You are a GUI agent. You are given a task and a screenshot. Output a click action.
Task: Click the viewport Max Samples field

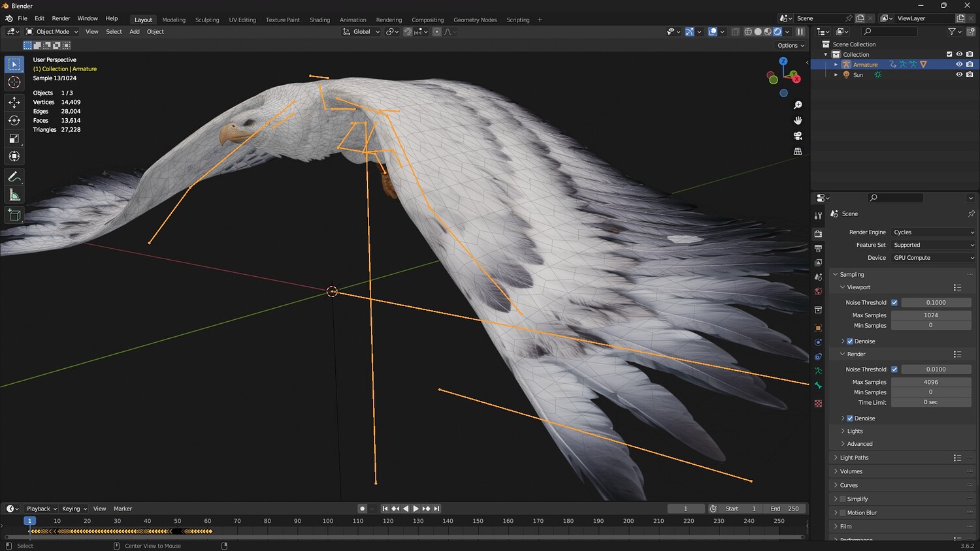coord(930,315)
